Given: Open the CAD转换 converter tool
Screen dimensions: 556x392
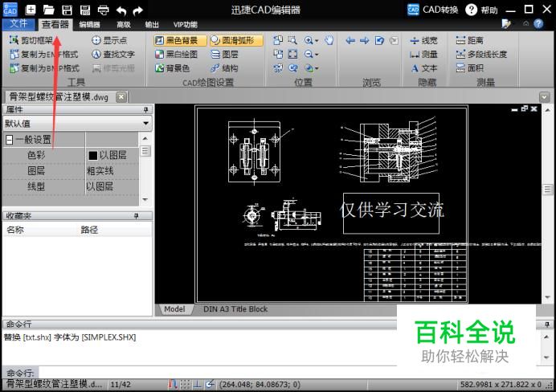Looking at the screenshot, I should 432,10.
